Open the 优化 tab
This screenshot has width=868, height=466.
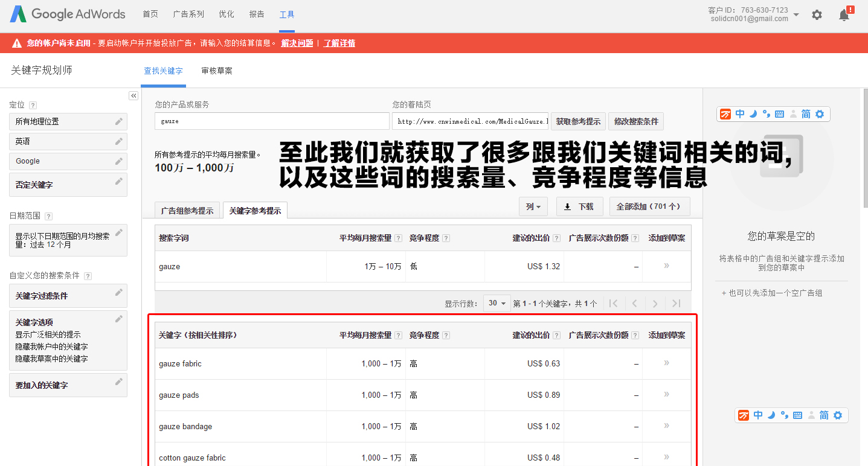coord(227,14)
